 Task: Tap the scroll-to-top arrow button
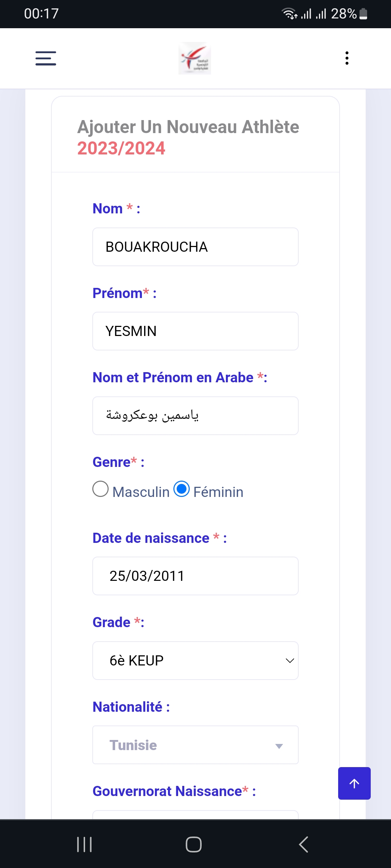[354, 783]
